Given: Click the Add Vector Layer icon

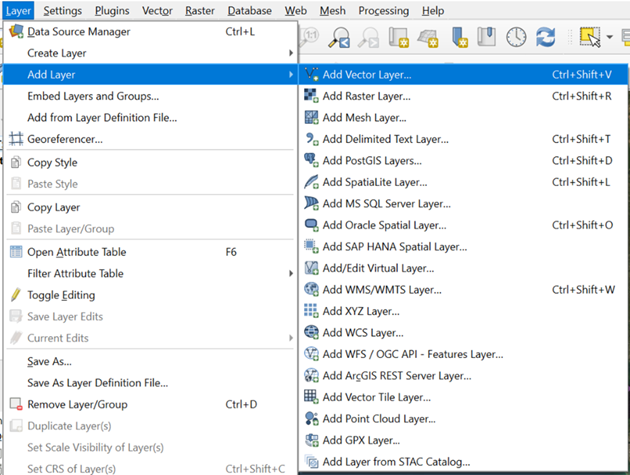Looking at the screenshot, I should [311, 75].
